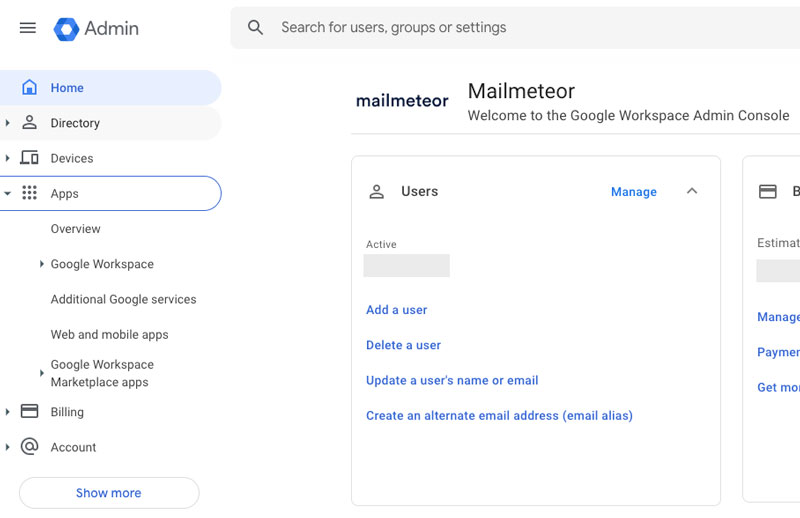The width and height of the screenshot is (800, 518).
Task: Click Manage in the Users card
Action: coord(634,191)
